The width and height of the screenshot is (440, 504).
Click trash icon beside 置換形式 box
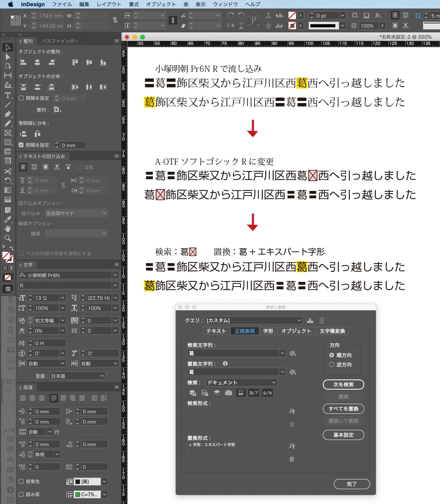(292, 459)
